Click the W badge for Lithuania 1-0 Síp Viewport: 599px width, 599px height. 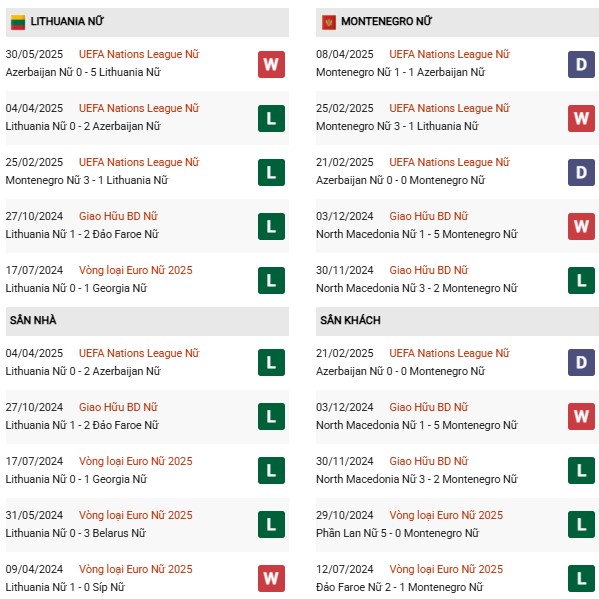click(271, 578)
